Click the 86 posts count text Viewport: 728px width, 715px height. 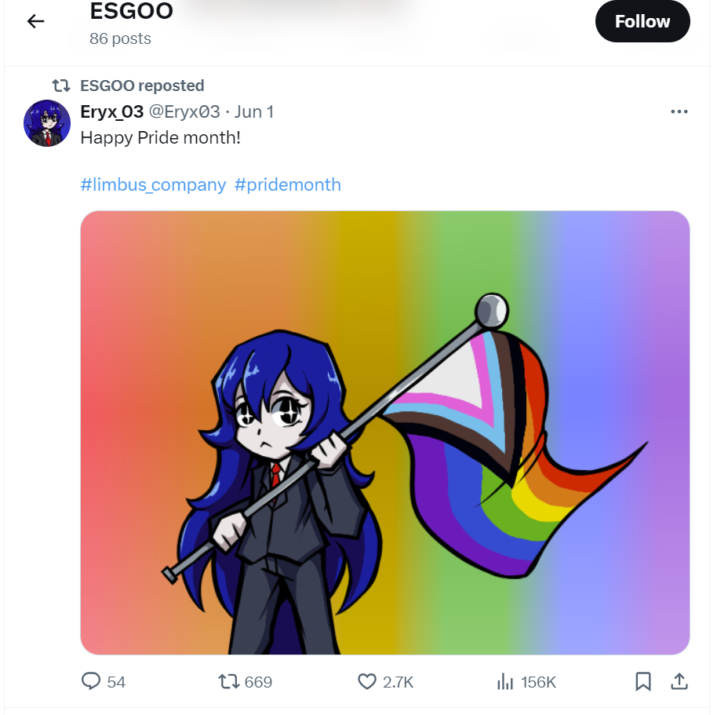coord(120,38)
